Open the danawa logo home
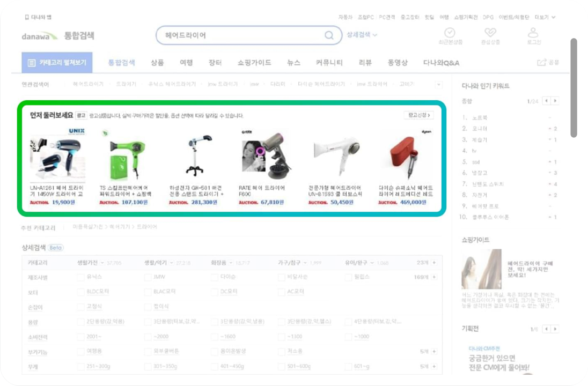The height and width of the screenshot is (386, 588). pos(39,36)
